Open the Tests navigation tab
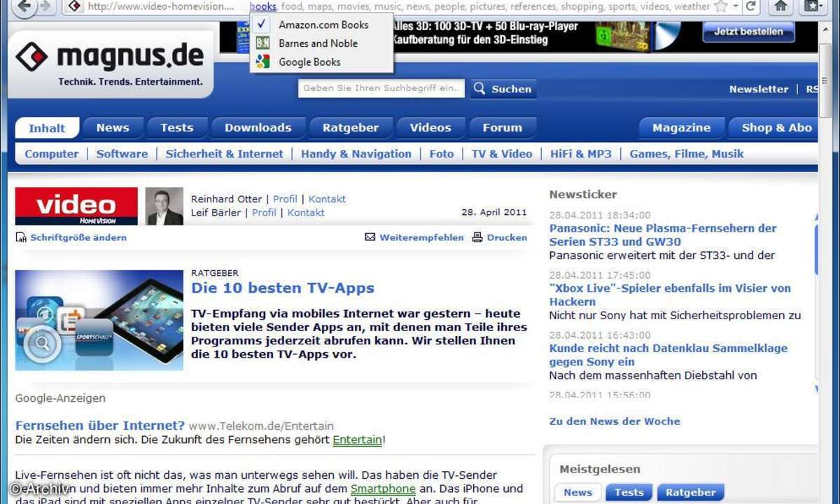 point(176,127)
